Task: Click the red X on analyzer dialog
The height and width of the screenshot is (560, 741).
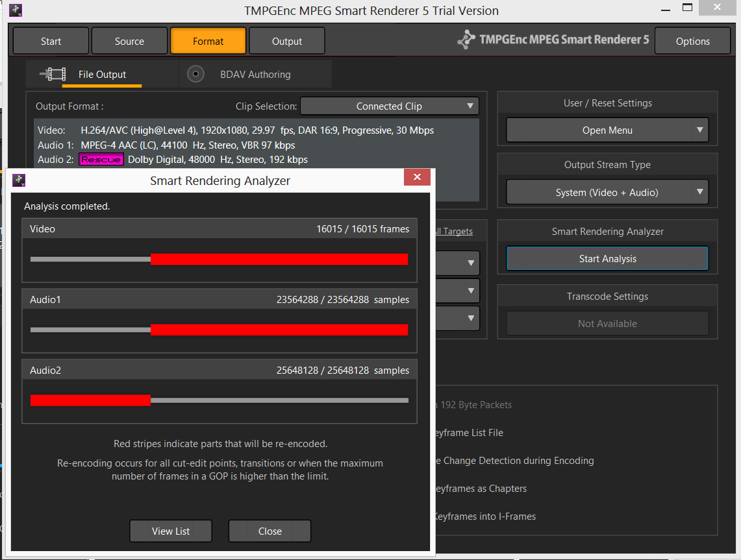Action: [x=418, y=177]
